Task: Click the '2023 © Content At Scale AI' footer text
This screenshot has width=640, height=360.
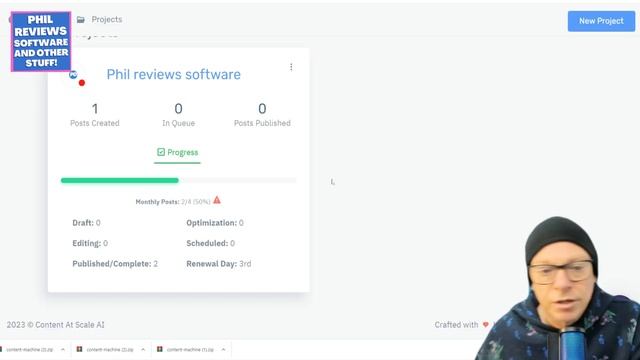Action: click(x=56, y=325)
